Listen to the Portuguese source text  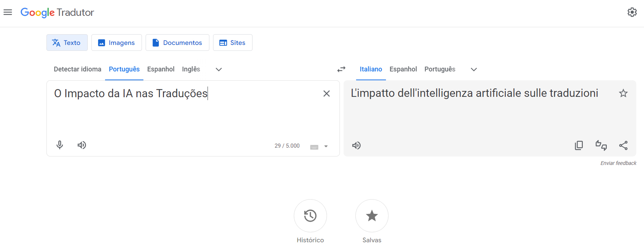(x=82, y=145)
